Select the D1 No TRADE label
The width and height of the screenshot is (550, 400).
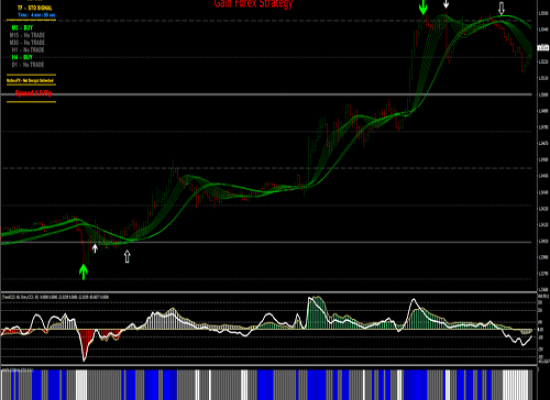pos(28,65)
